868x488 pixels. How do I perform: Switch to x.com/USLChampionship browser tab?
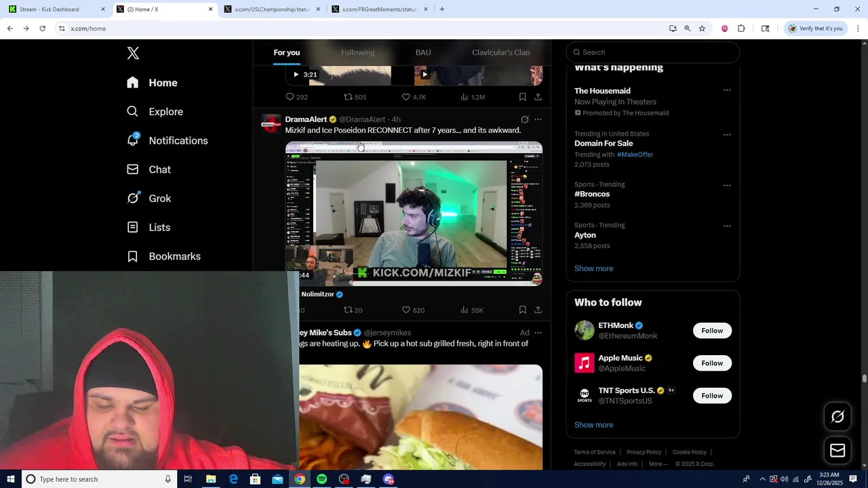tap(271, 9)
